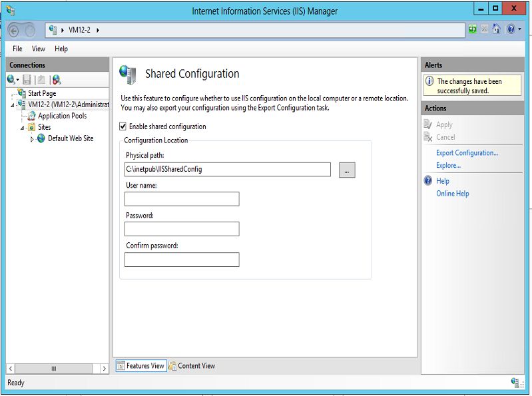Image resolution: width=532 pixels, height=396 pixels.
Task: Click the Create New Connection globe icon
Action: 11,80
